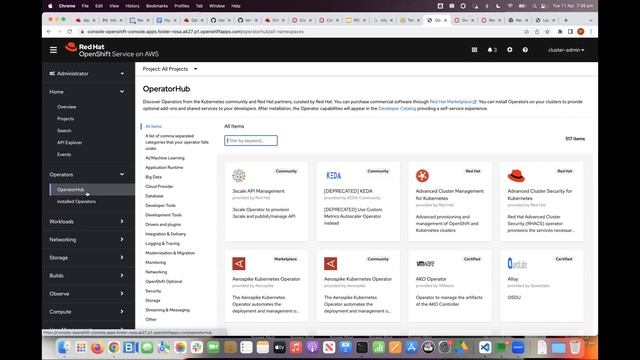Image resolution: width=640 pixels, height=360 pixels.
Task: Open the cluster-admin user dropdown
Action: click(x=566, y=50)
